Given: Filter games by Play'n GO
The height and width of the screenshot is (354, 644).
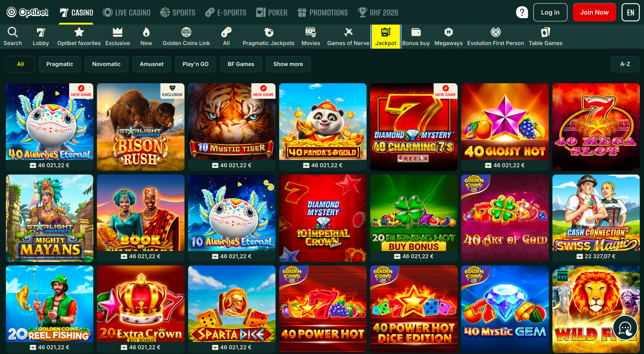Looking at the screenshot, I should click(196, 64).
